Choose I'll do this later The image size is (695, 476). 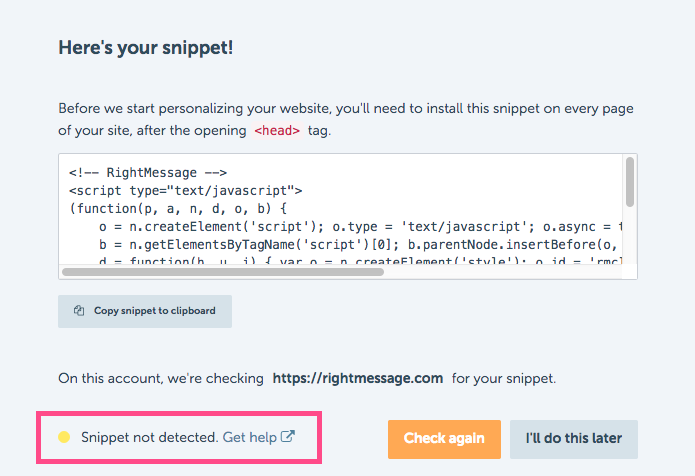click(574, 439)
